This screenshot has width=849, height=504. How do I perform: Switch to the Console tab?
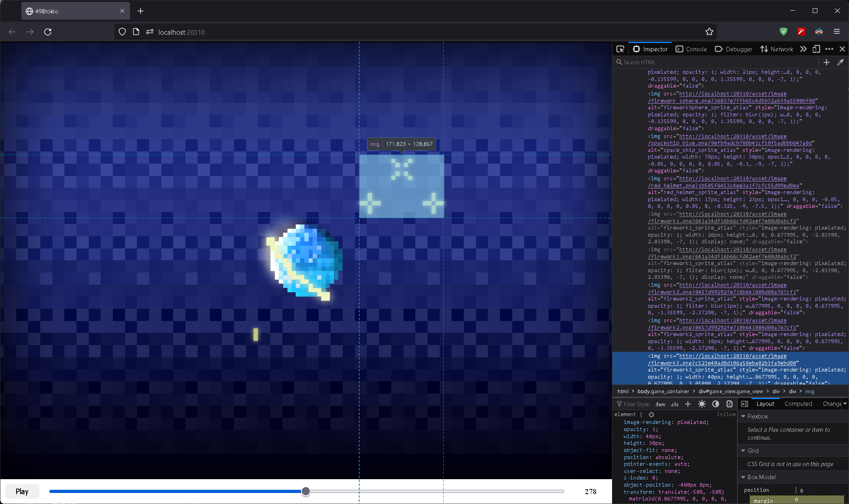point(691,49)
